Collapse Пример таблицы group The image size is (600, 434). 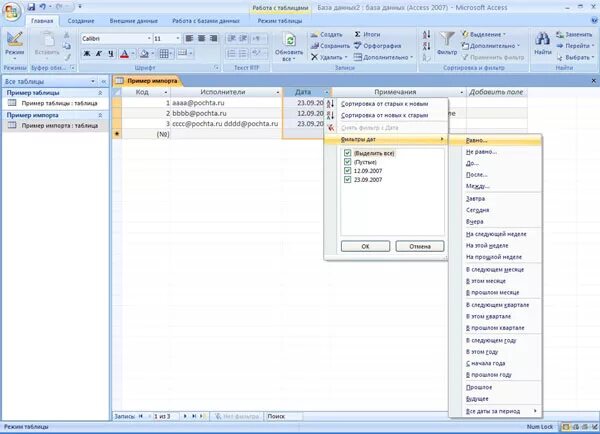click(100, 93)
